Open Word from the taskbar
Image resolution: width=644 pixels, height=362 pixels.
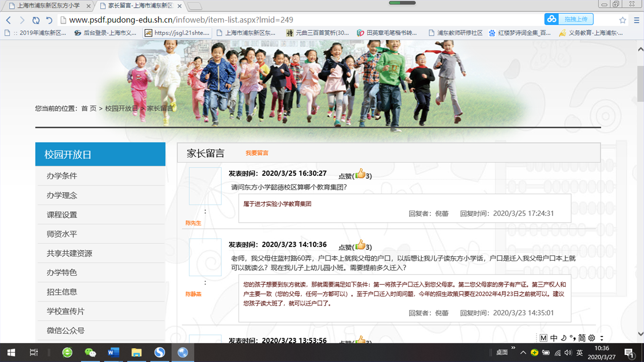click(113, 353)
